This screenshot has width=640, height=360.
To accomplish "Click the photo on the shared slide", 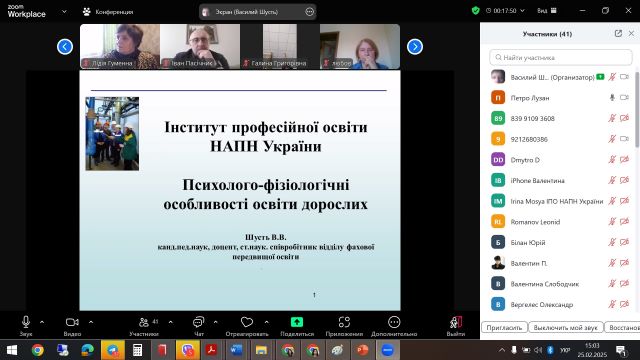I will point(112,133).
